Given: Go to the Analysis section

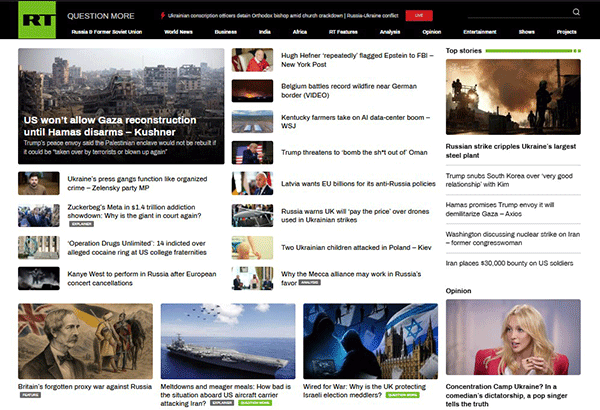Looking at the screenshot, I should (390, 32).
